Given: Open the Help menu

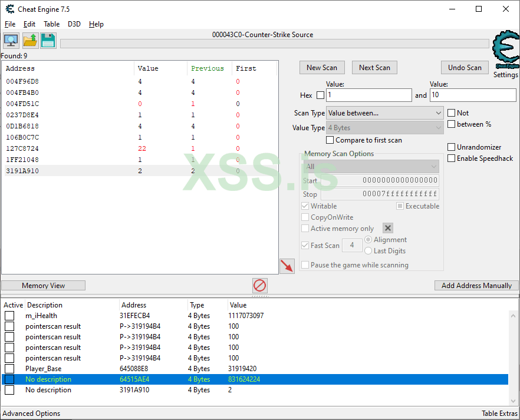Looking at the screenshot, I should click(x=96, y=24).
